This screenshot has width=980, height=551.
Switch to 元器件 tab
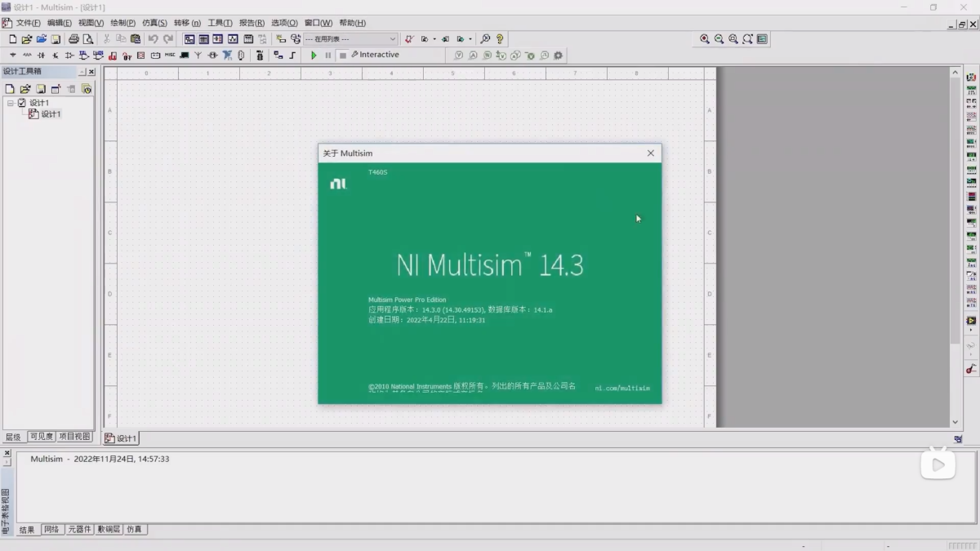(x=79, y=530)
